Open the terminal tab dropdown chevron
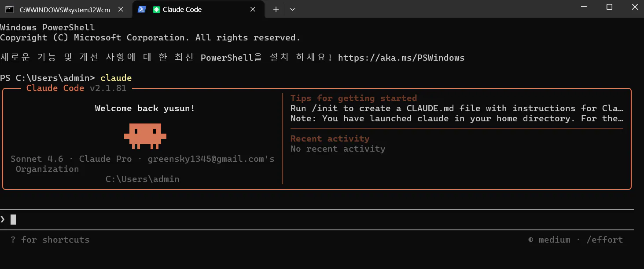Screen dimensions: 644x269 [x=292, y=9]
